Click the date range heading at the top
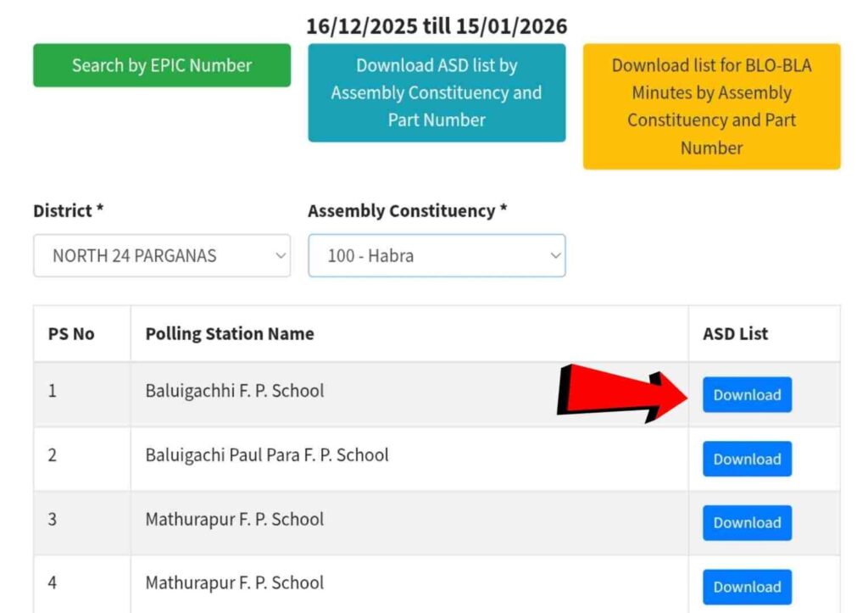868x613 pixels. (x=437, y=26)
